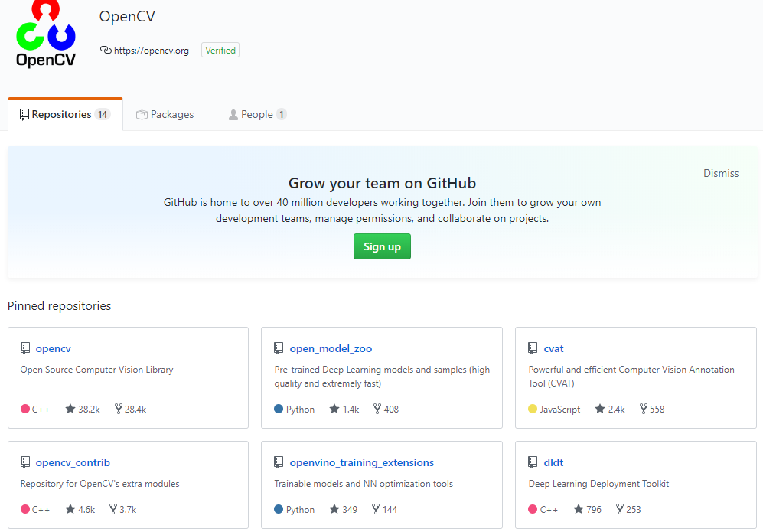The height and width of the screenshot is (532, 763).
Task: Click the repo icon beside opencv
Action: 25,348
